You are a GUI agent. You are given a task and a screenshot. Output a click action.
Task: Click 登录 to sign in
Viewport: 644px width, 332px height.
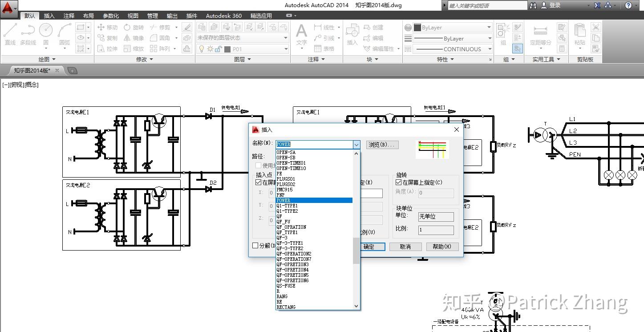click(555, 5)
